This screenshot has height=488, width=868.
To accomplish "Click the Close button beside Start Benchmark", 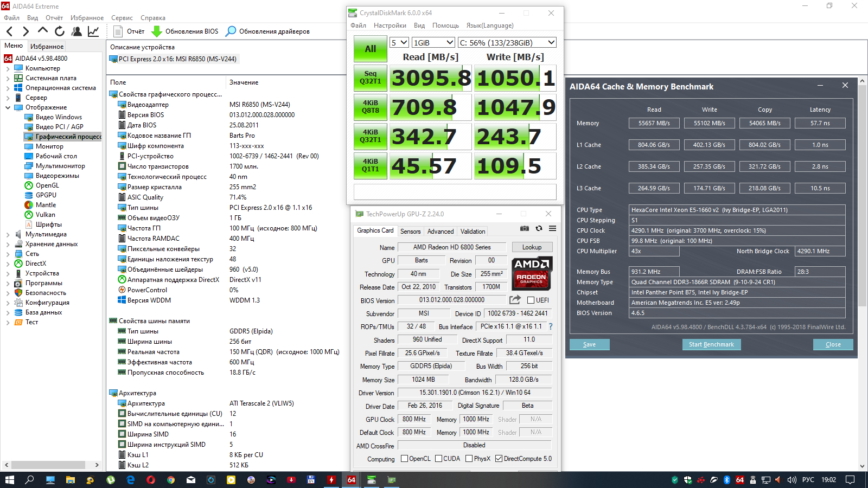I will 833,344.
